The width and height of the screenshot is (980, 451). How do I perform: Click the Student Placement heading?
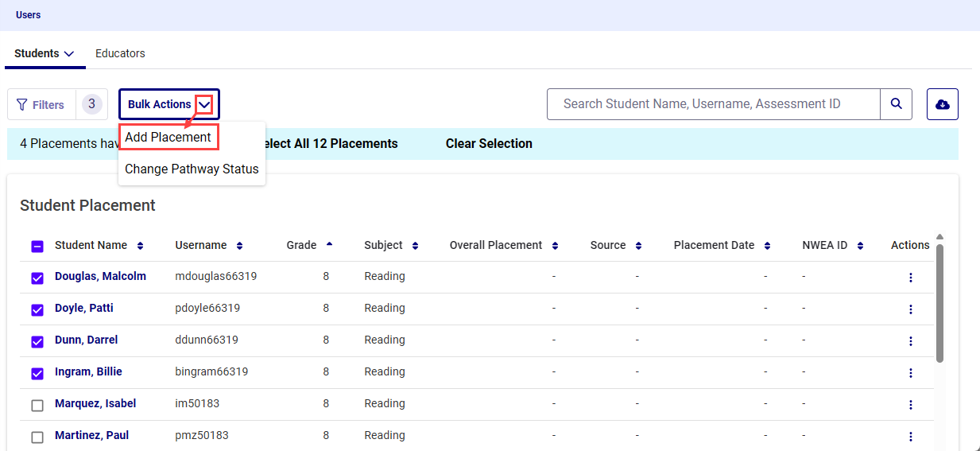tap(87, 205)
